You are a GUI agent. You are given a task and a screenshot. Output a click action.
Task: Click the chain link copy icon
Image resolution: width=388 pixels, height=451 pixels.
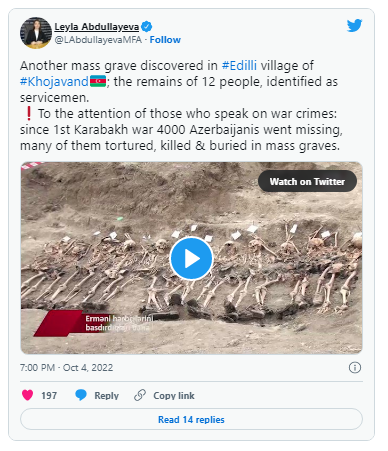(140, 395)
